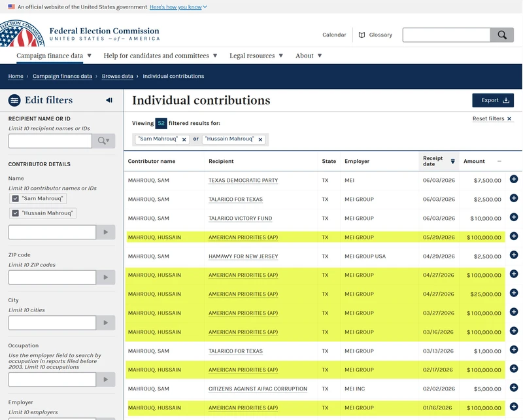Image resolution: width=523 pixels, height=420 pixels.
Task: Remove the "Sam Mahrouq" filter tag
Action: 184,139
